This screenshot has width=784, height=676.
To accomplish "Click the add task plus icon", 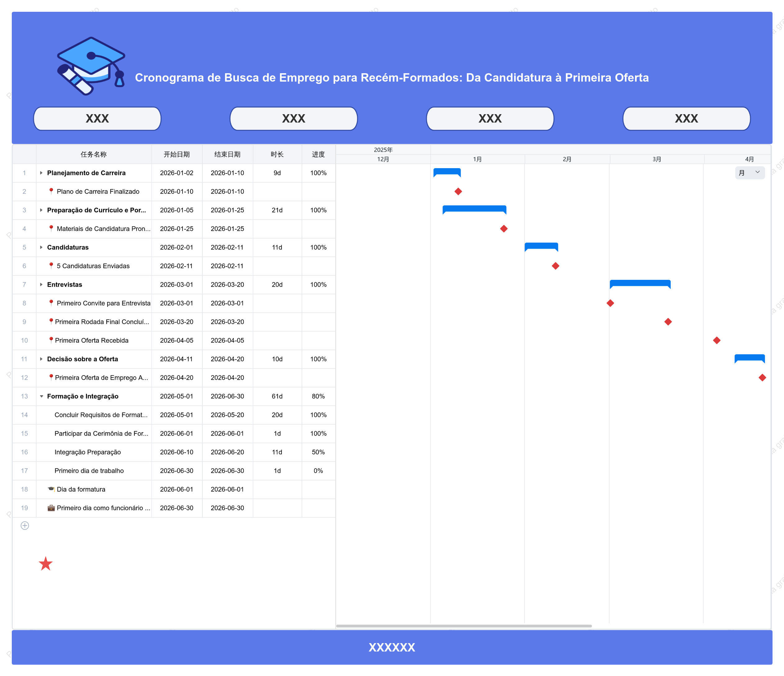I will [25, 526].
